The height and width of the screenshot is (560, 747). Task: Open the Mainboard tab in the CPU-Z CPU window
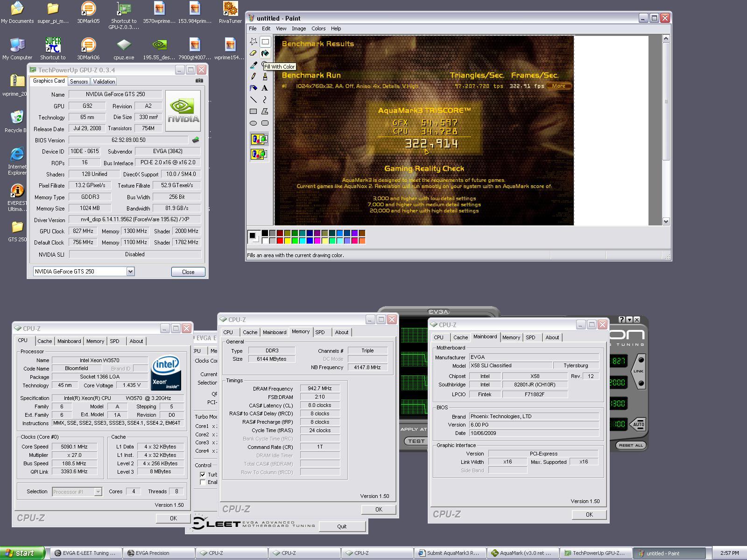pyautogui.click(x=69, y=341)
